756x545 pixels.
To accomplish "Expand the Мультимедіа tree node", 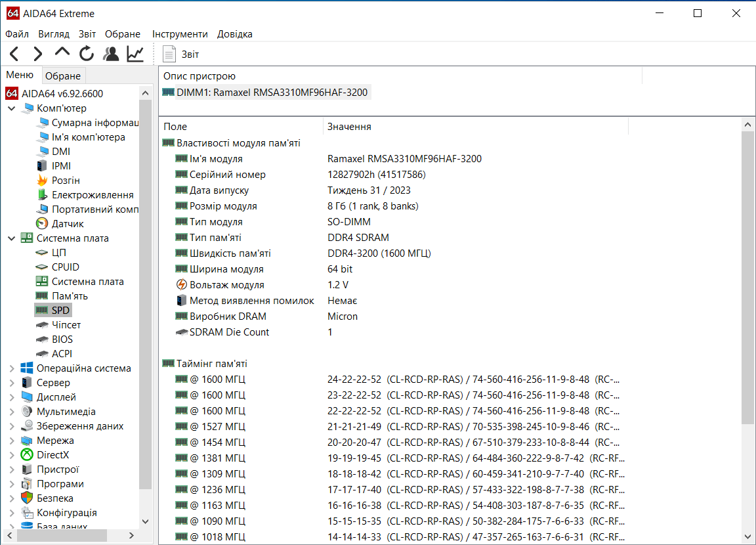I will (12, 412).
